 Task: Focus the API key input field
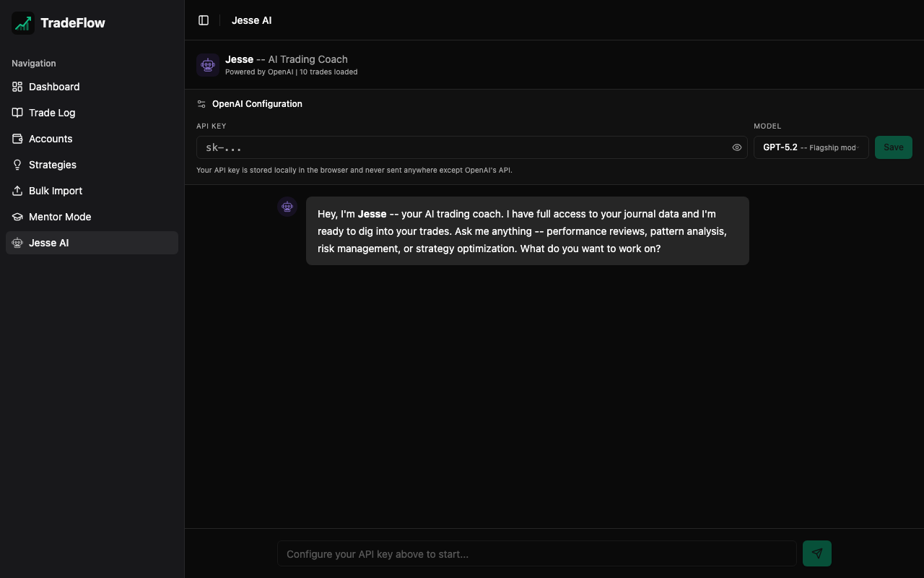click(462, 147)
